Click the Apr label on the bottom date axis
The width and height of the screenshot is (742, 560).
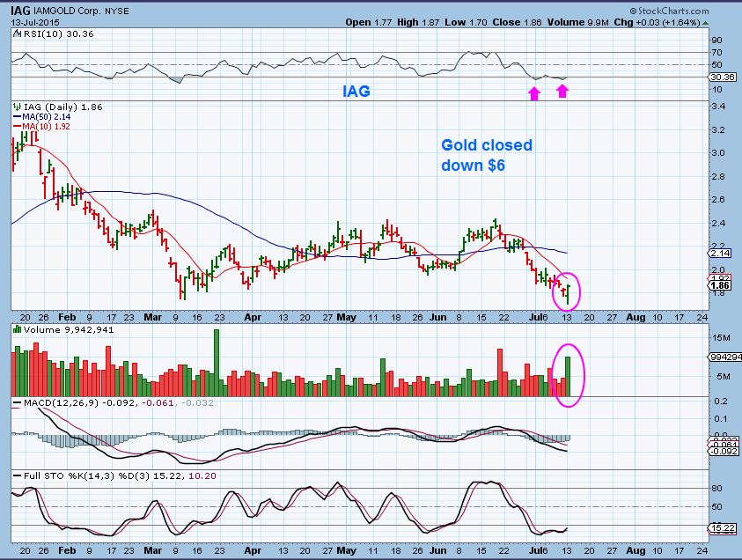click(x=253, y=551)
